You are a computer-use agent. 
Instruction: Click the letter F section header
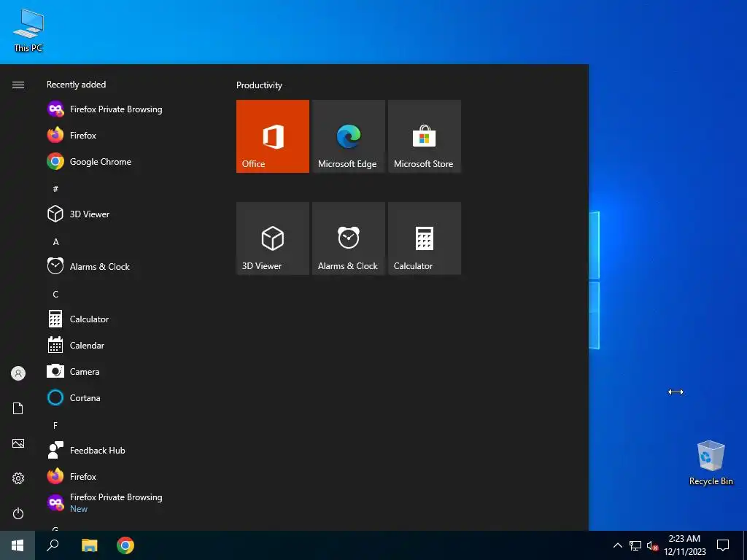tap(55, 425)
